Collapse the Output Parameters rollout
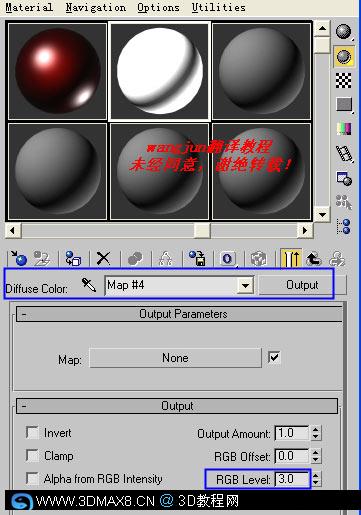This screenshot has width=361, height=515. 179,314
